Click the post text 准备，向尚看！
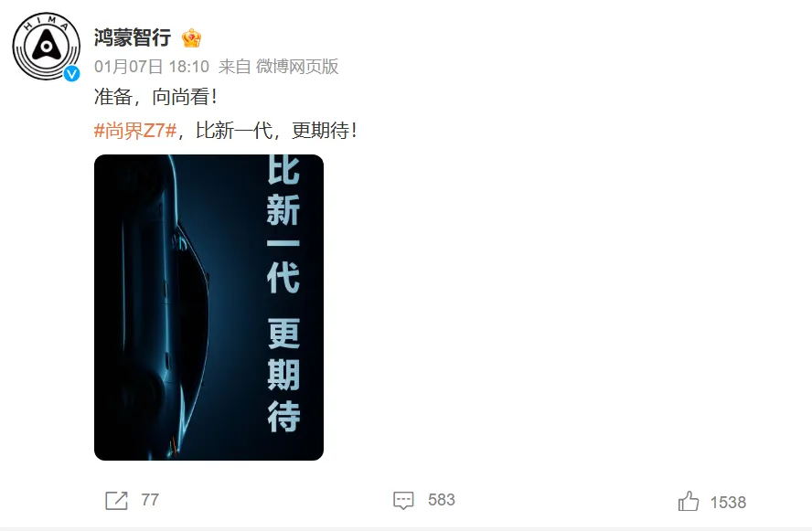This screenshot has height=531, width=812. point(155,97)
